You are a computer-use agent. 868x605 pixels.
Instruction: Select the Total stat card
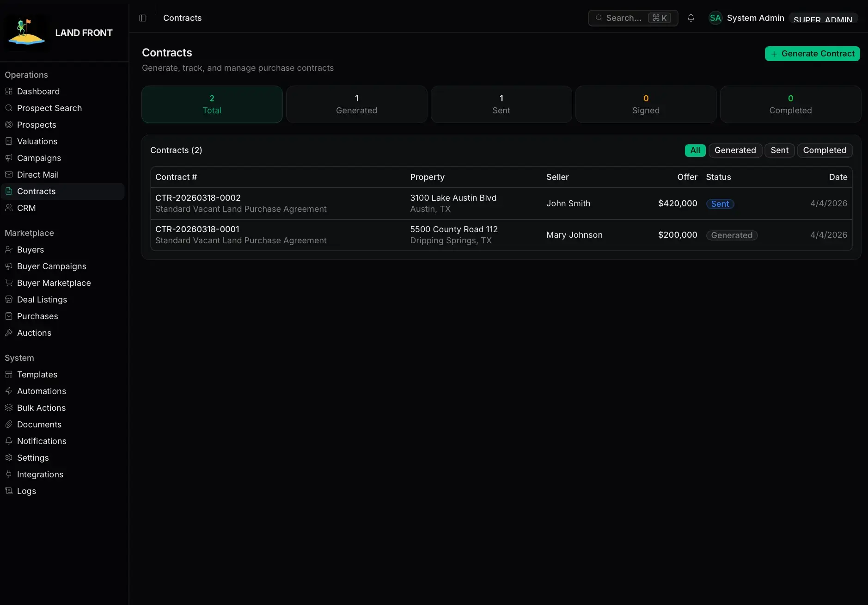coord(212,104)
